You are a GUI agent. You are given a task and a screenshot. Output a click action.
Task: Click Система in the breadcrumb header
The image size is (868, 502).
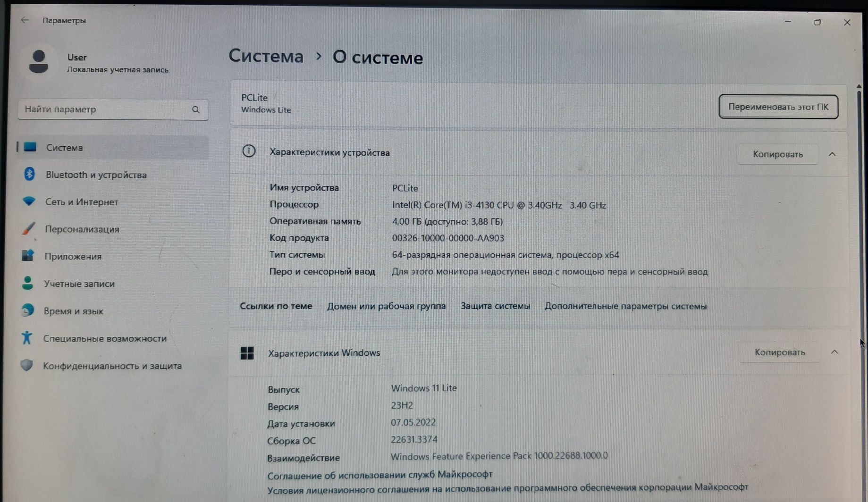pos(266,56)
